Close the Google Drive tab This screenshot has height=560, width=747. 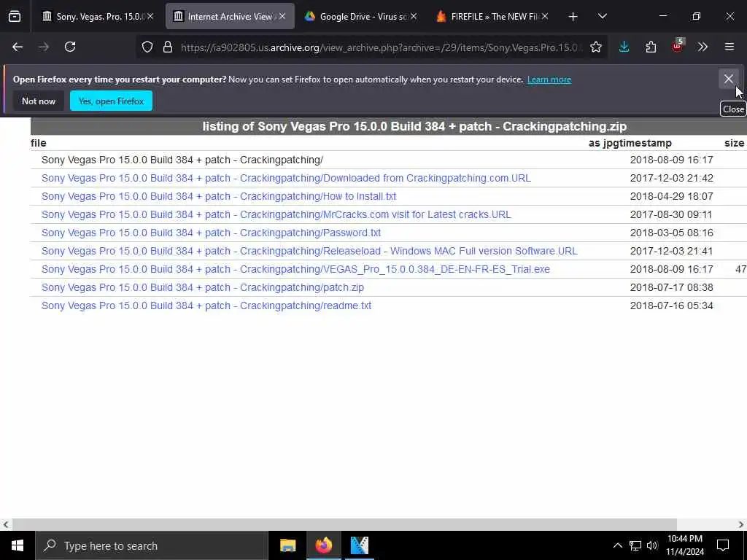click(414, 16)
